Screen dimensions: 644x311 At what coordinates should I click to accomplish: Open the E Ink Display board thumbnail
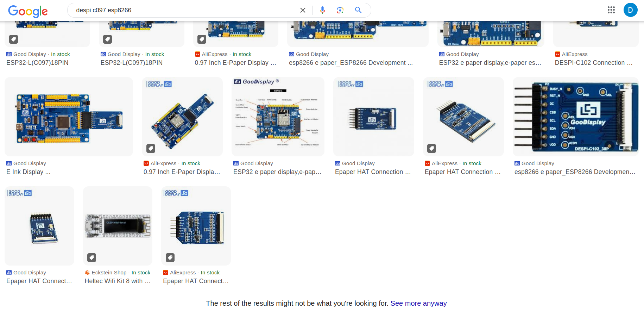[69, 117]
